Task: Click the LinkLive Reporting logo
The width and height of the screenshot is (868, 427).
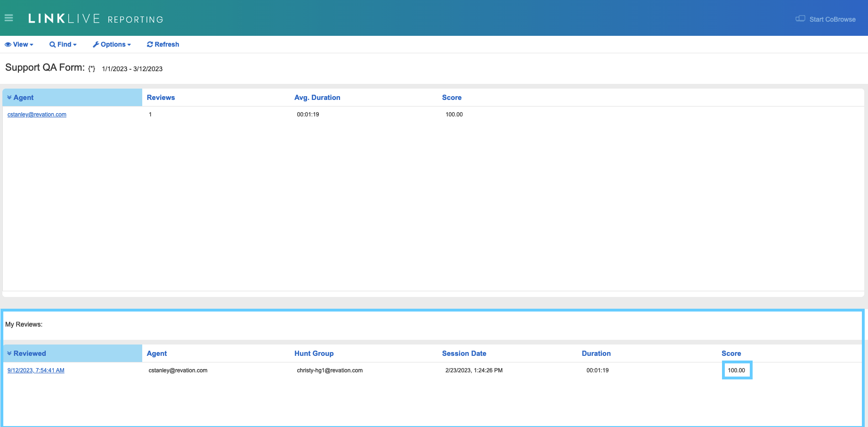Action: point(96,19)
